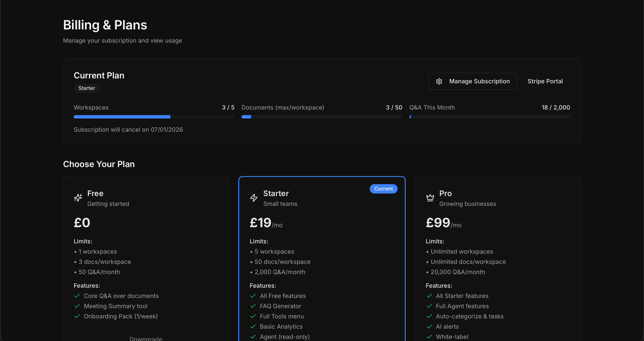Click checkmark beside Basic Analytics
Screen dimensions: 644x341
(x=253, y=327)
